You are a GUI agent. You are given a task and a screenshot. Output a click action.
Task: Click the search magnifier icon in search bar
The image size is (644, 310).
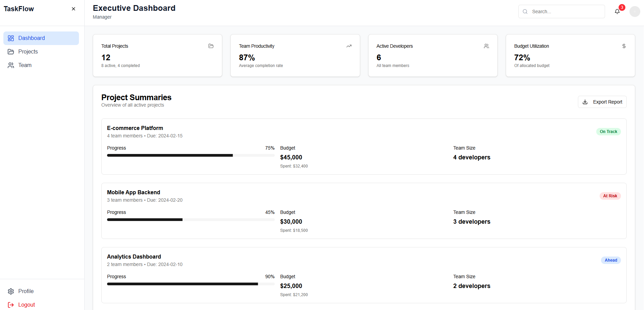coord(525,11)
